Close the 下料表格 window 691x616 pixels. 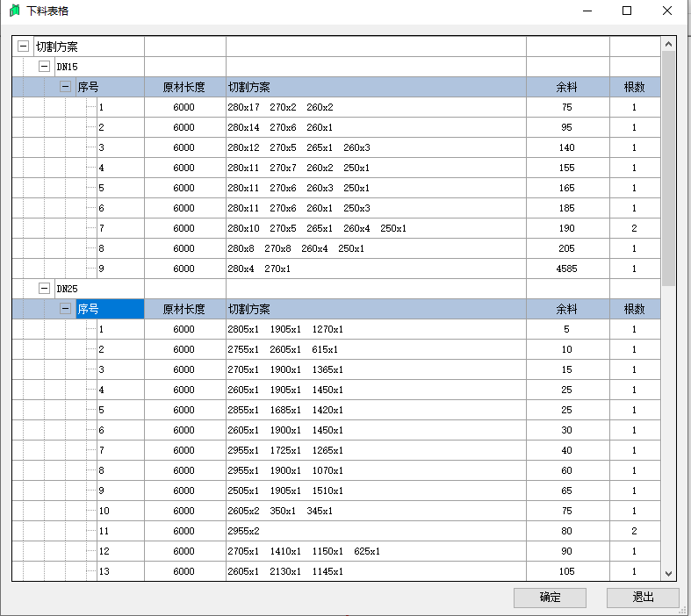point(667,11)
